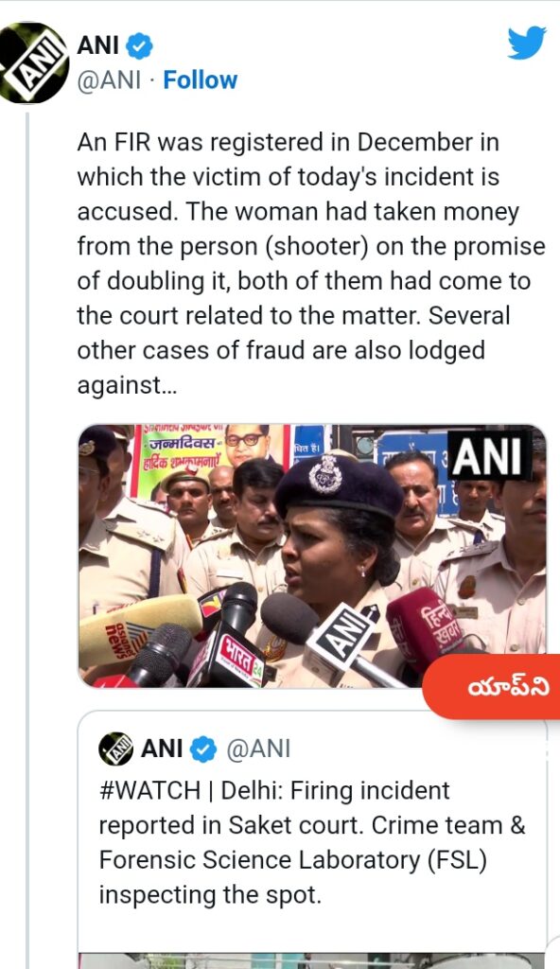This screenshot has height=969, width=560.
Task: Expand truncated tweet text ending 'against…'
Action: (x=127, y=385)
